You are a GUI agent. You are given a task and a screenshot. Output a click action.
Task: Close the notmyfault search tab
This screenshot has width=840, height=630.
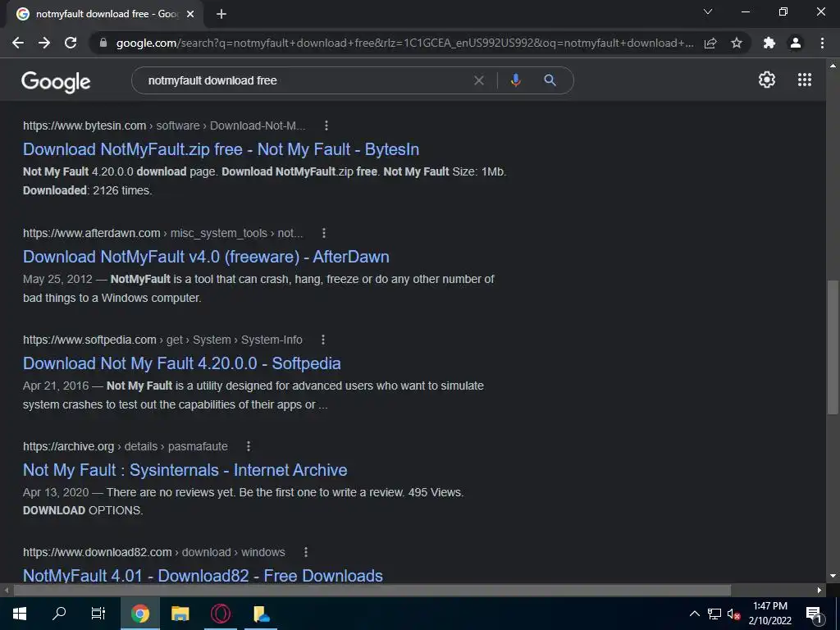(x=190, y=14)
